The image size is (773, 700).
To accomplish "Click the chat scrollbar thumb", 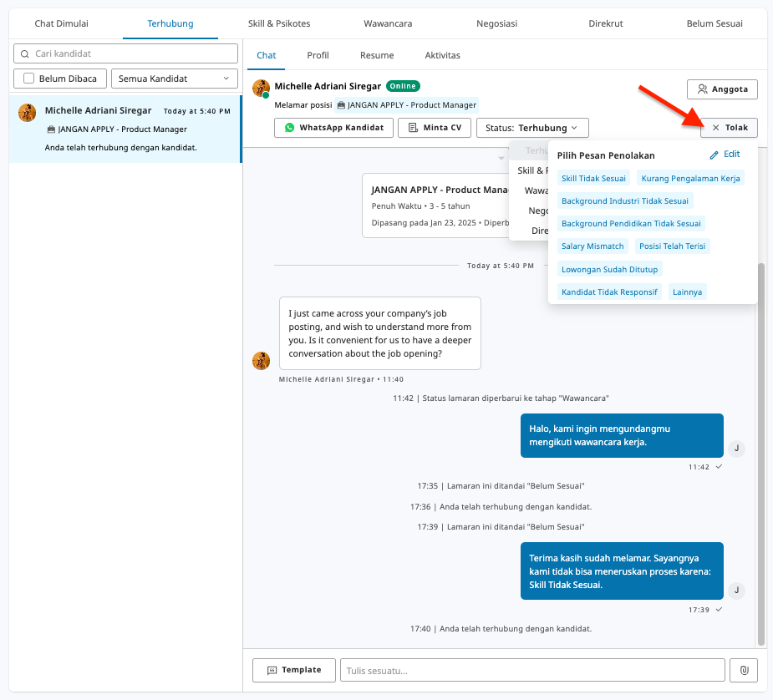I will 761,454.
